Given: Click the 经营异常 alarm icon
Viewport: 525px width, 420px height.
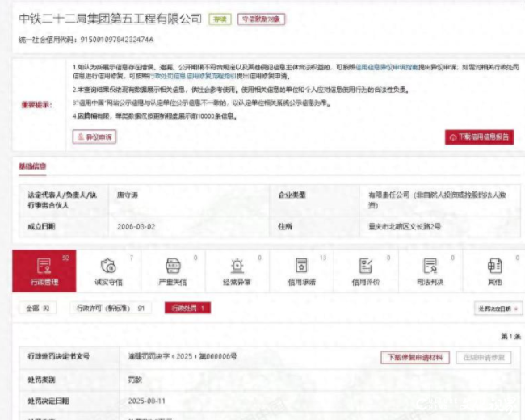Looking at the screenshot, I should click(x=237, y=266).
